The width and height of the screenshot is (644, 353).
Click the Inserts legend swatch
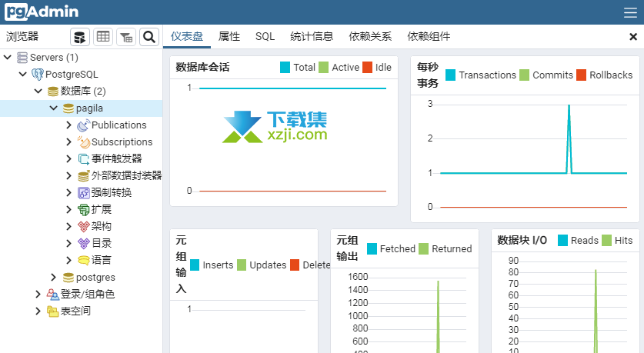click(x=195, y=265)
